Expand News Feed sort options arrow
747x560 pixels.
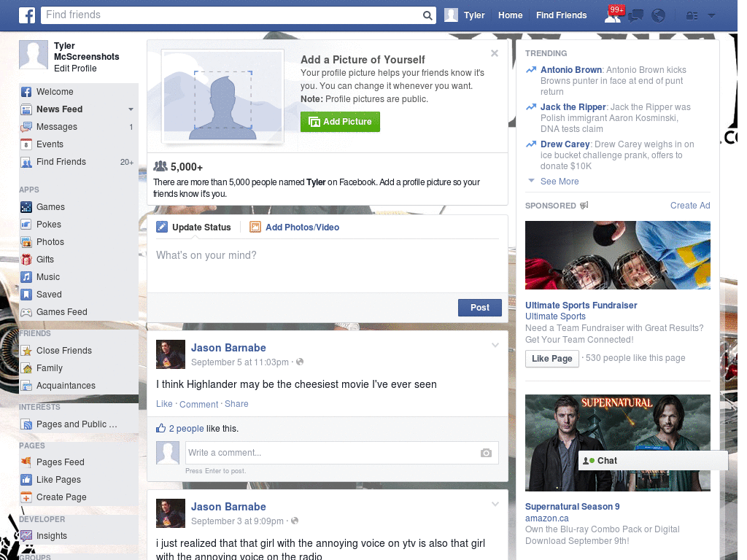131,109
